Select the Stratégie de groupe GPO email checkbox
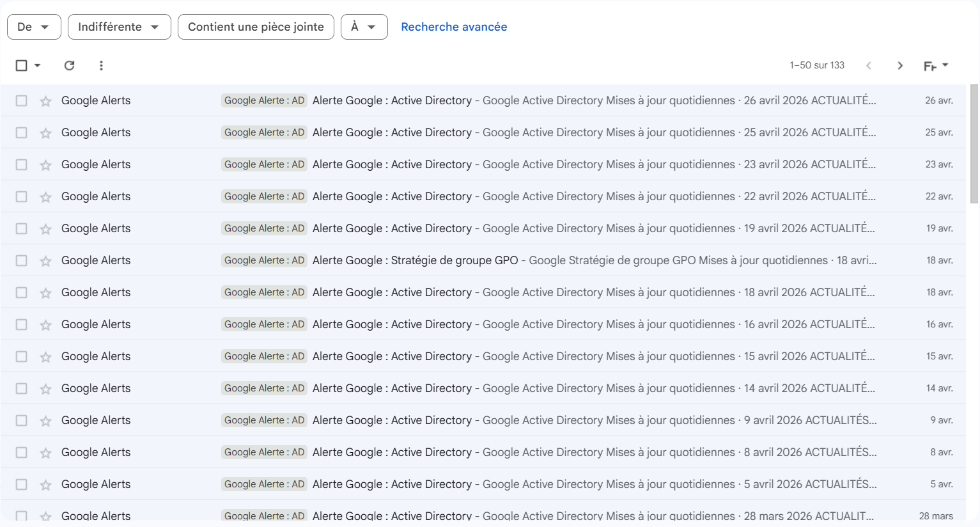Viewport: 980px width, 527px height. pos(21,260)
